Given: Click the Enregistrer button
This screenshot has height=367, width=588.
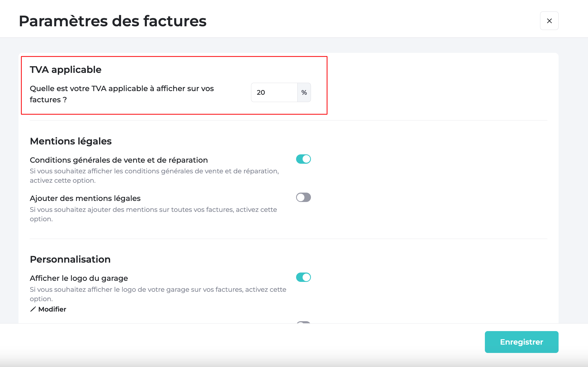Looking at the screenshot, I should [x=521, y=342].
